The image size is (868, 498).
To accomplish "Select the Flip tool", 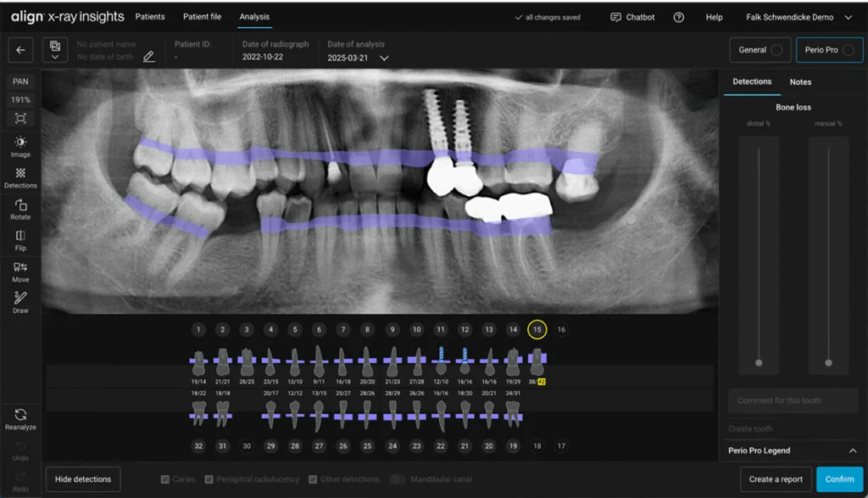I will tap(19, 242).
